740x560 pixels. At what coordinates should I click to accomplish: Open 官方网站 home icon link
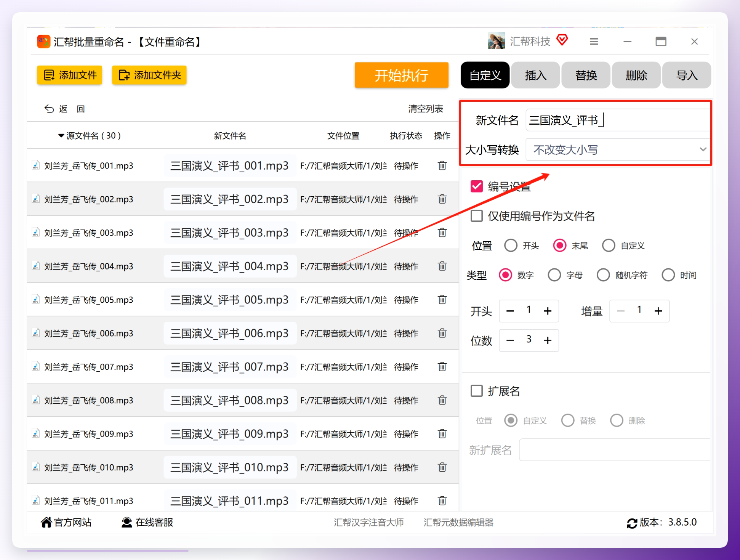46,522
